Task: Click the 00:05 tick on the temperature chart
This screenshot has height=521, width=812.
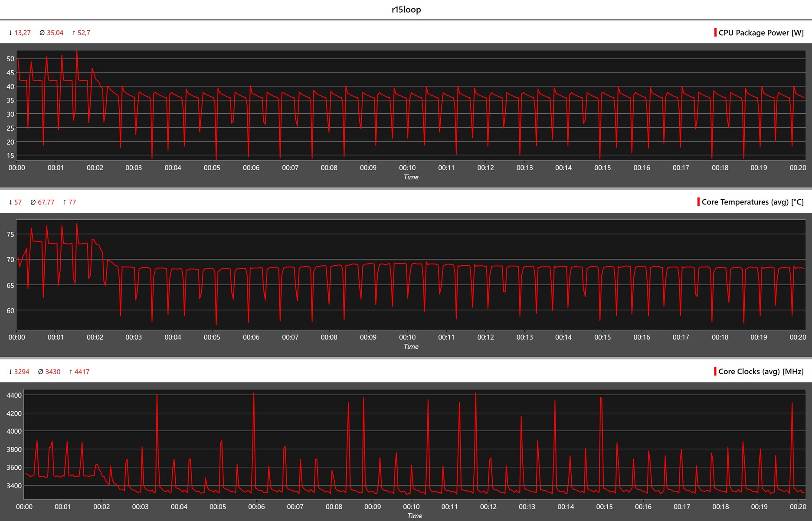Action: (x=212, y=337)
